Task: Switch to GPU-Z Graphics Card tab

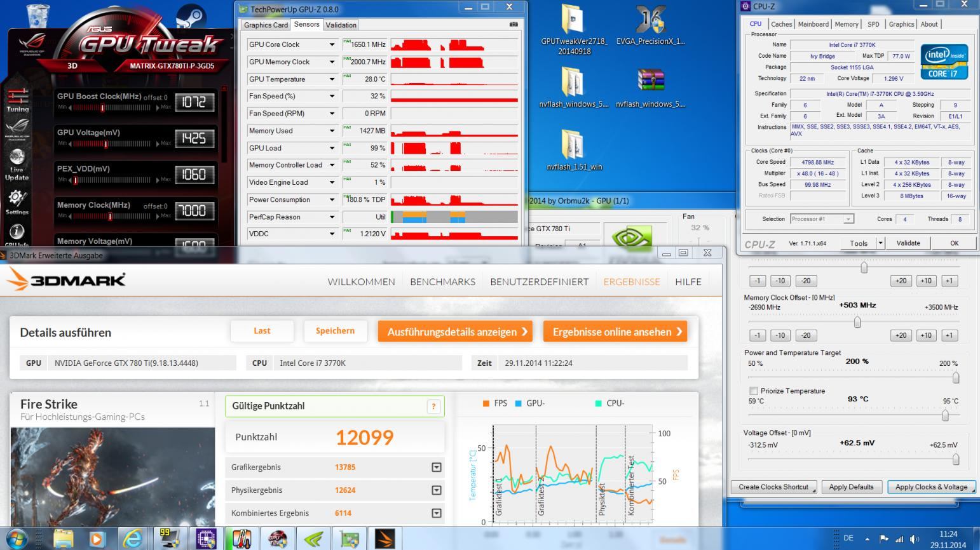Action: [266, 25]
